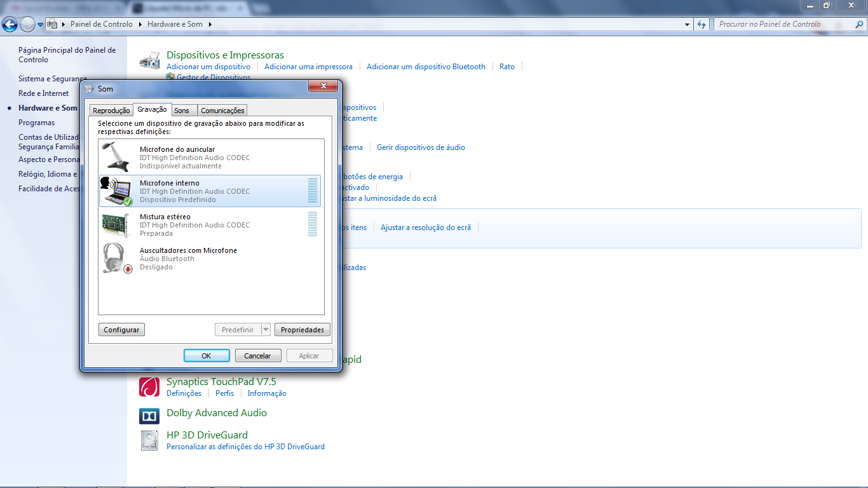Switch to the Comunicações tab
This screenshot has height=488, width=868.
tap(222, 111)
